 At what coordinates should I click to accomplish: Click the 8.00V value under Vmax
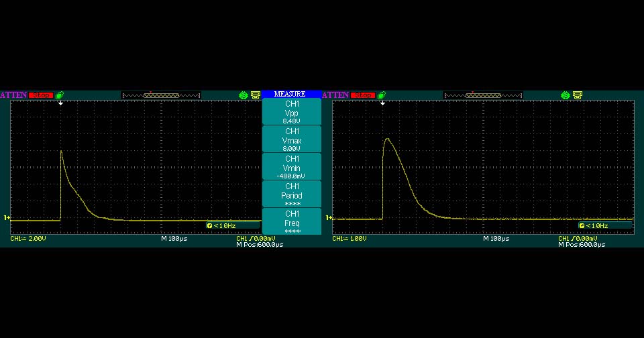click(291, 149)
